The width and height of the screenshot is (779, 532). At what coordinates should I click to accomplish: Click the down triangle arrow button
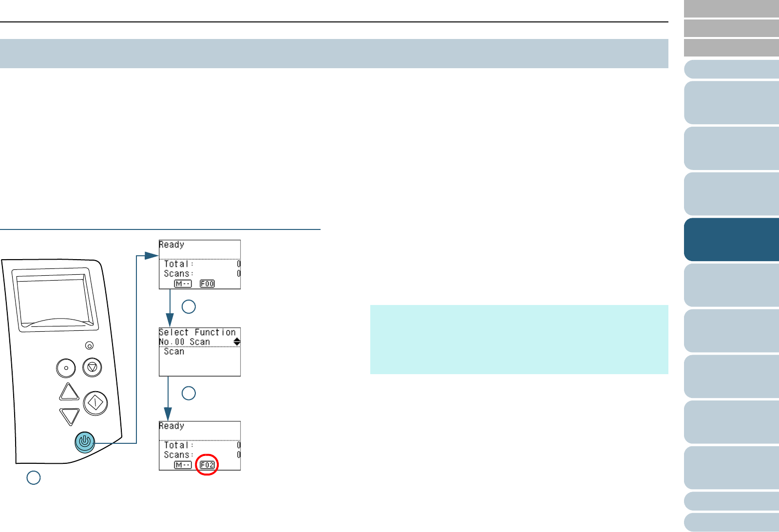[69, 417]
